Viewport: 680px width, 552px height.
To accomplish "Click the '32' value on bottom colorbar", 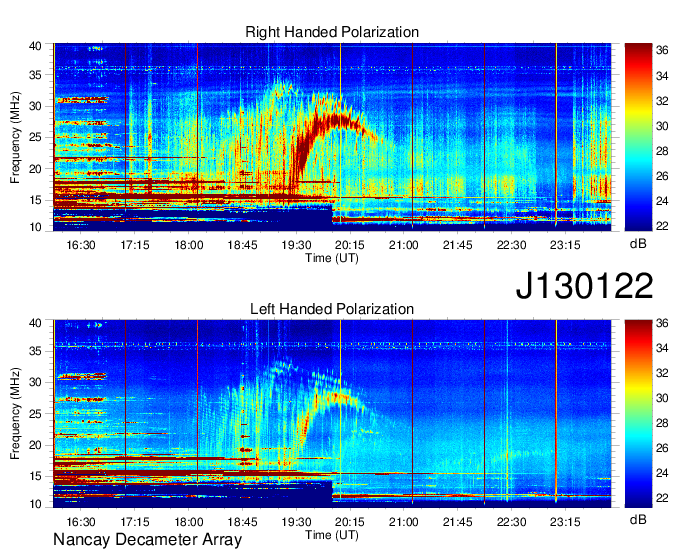I will [662, 373].
